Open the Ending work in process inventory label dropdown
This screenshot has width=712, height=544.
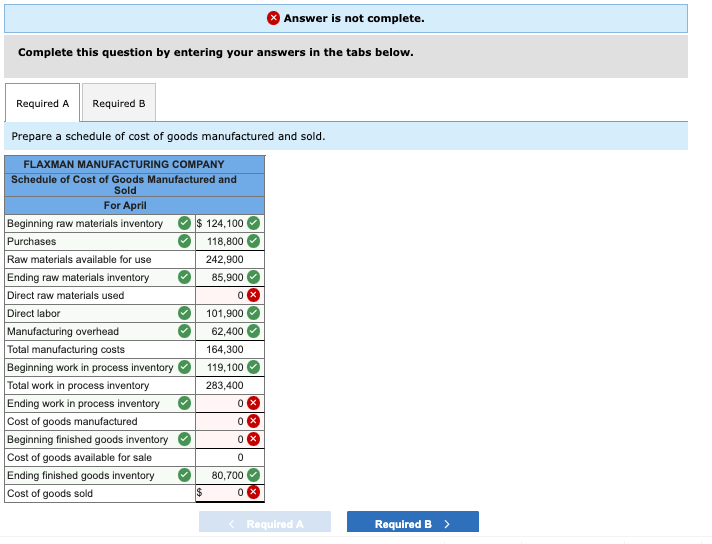tap(100, 403)
